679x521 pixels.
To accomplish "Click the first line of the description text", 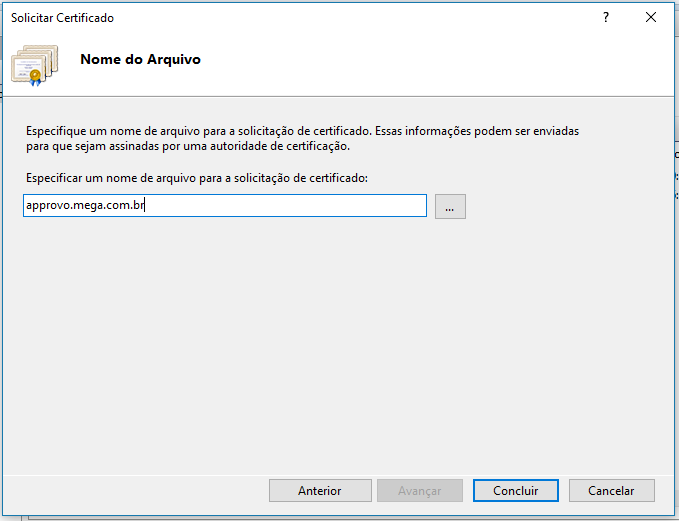I will coord(300,131).
